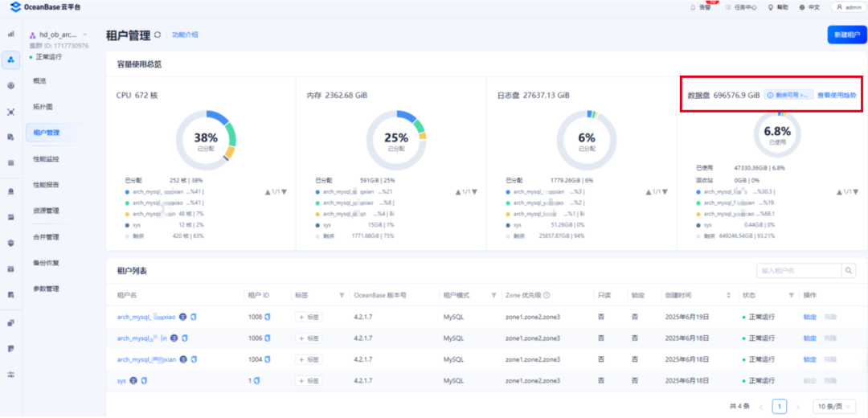Click the 输入租户名 search field
Viewport: 868px width, 418px height.
tap(799, 271)
